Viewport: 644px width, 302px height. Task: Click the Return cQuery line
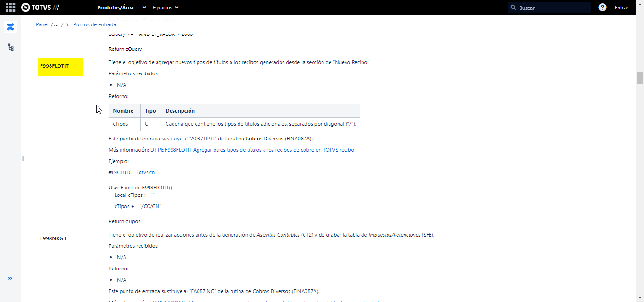pos(125,49)
